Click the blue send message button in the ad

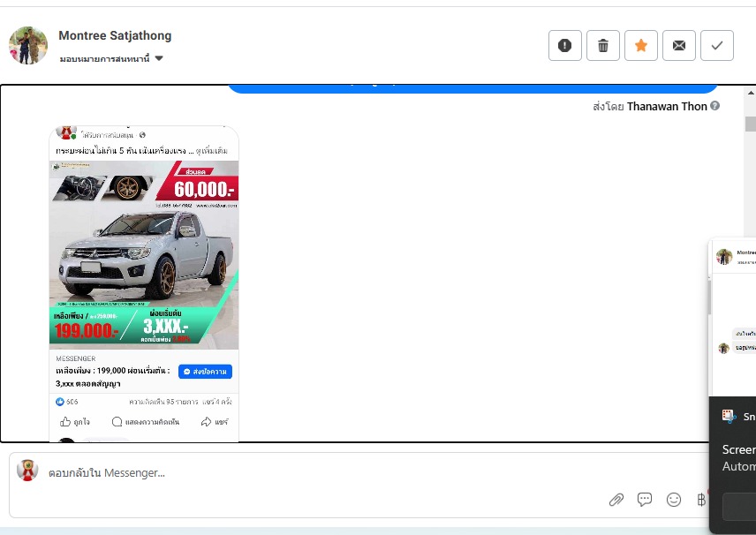206,372
